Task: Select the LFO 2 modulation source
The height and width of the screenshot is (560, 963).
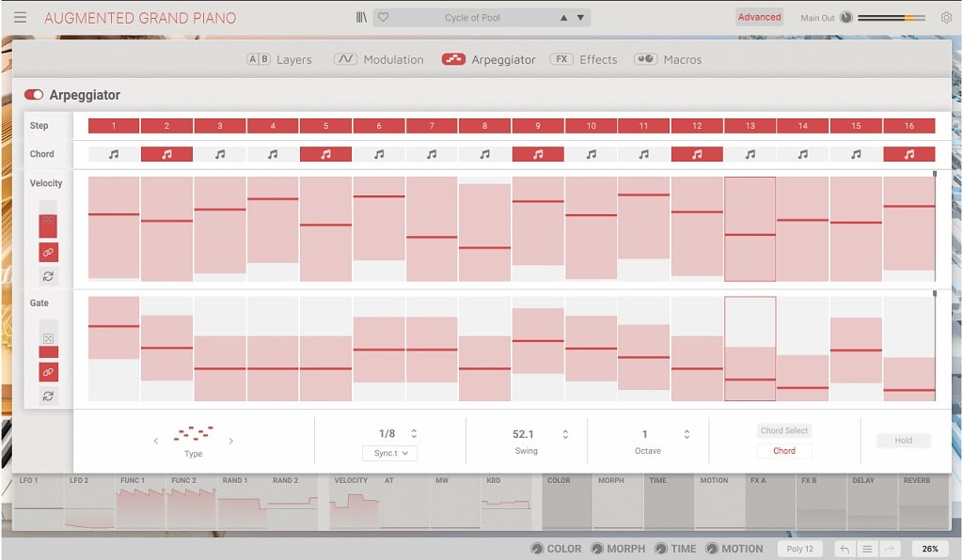Action: pyautogui.click(x=89, y=502)
